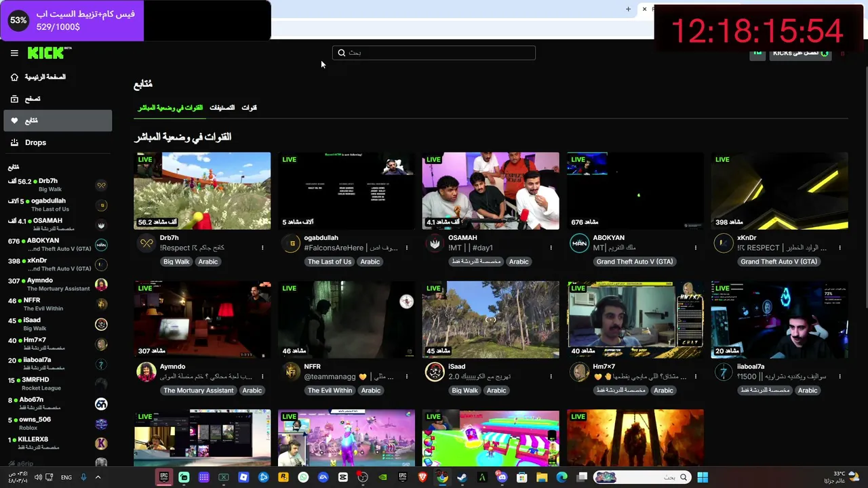
Task: Open Steam from the taskbar
Action: (x=462, y=477)
